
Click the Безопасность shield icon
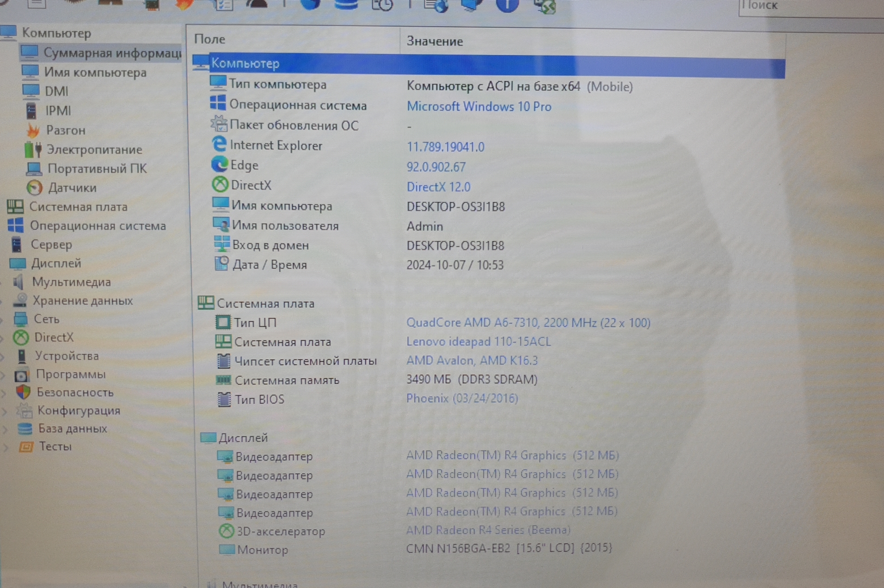click(x=23, y=392)
